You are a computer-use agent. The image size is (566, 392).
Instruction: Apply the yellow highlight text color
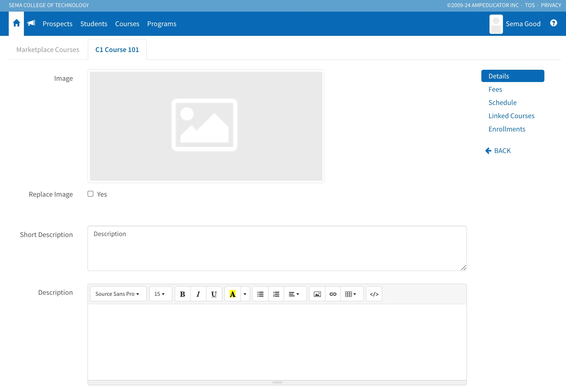(233, 294)
